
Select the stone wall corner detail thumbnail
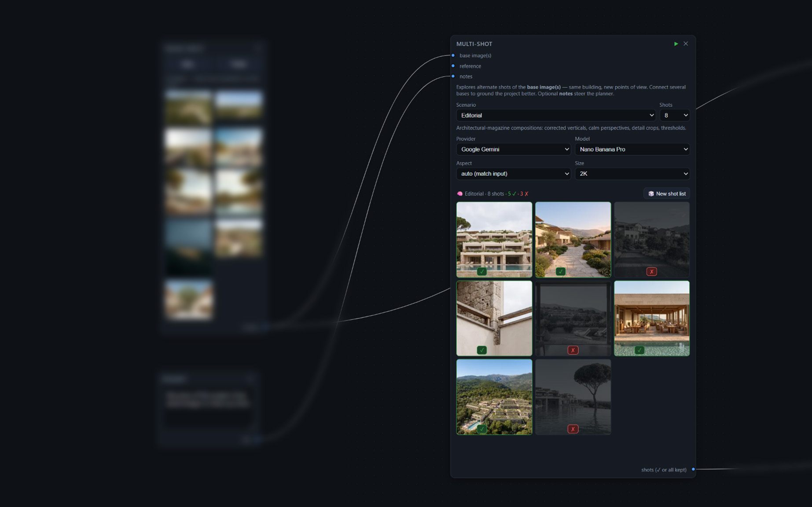pos(494,318)
